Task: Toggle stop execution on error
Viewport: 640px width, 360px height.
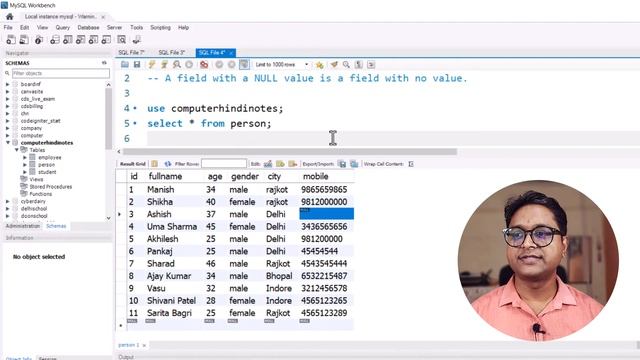Action: (x=204, y=64)
